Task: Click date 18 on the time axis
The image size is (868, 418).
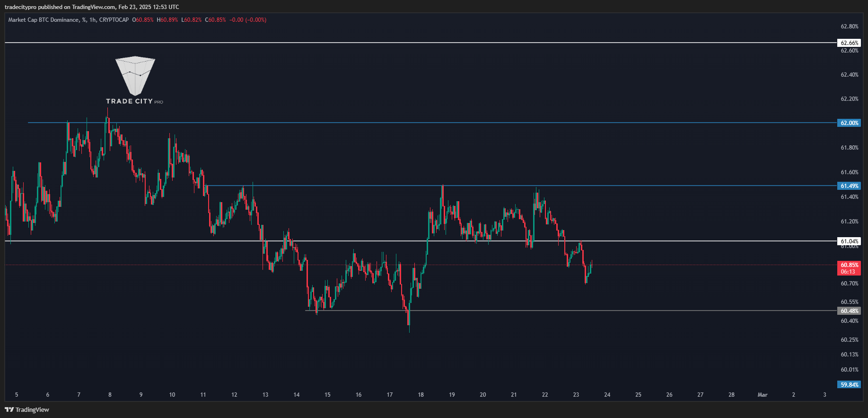Action: pyautogui.click(x=421, y=395)
